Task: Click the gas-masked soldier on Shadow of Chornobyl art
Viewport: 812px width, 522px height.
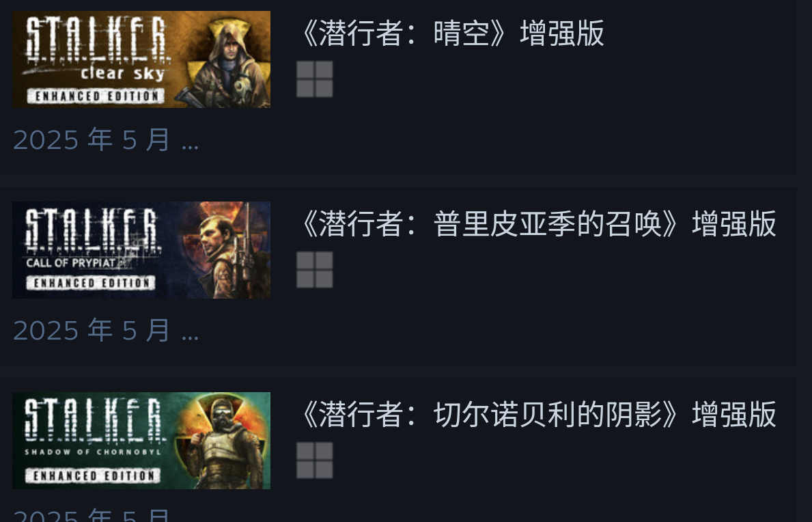Action: click(x=224, y=444)
